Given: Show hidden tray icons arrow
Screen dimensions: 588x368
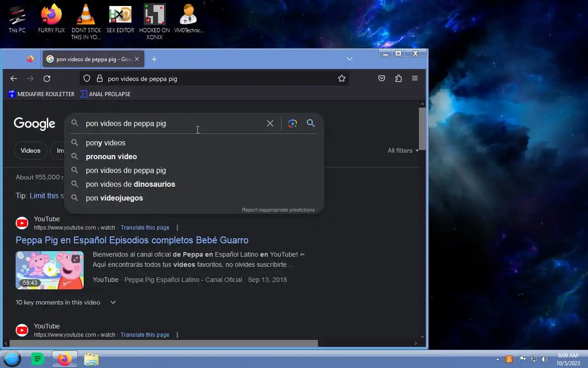Looking at the screenshot, I should click(498, 359).
